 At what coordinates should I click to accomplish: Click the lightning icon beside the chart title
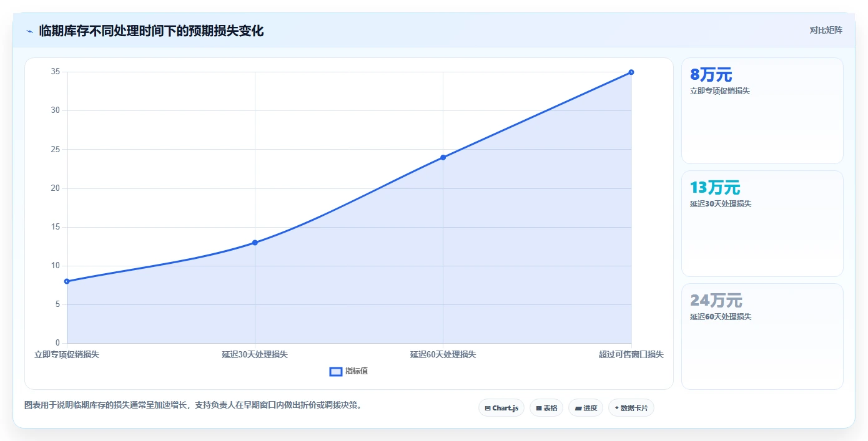[30, 31]
